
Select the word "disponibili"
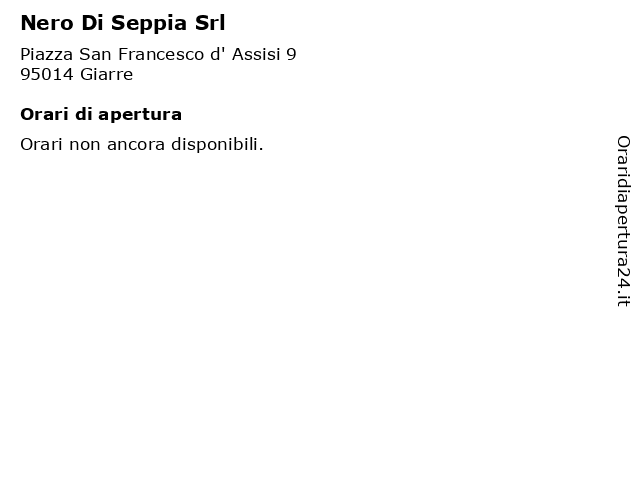[x=216, y=145]
